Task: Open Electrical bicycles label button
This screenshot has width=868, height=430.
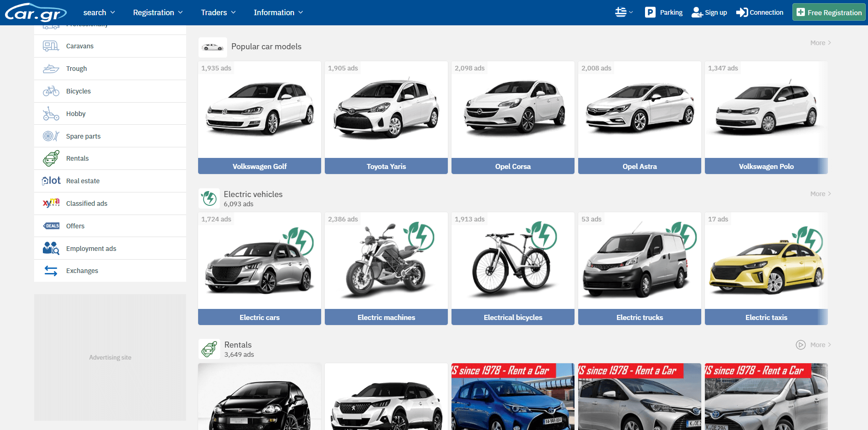Action: click(513, 317)
